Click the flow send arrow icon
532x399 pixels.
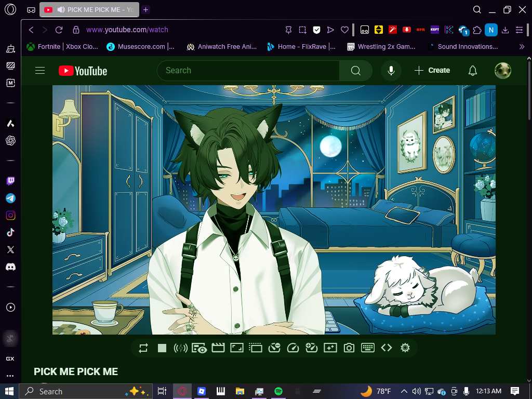click(x=330, y=30)
